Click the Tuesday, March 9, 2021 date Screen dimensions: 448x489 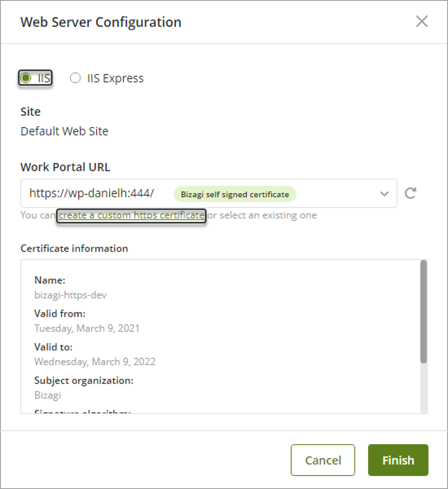tap(87, 328)
